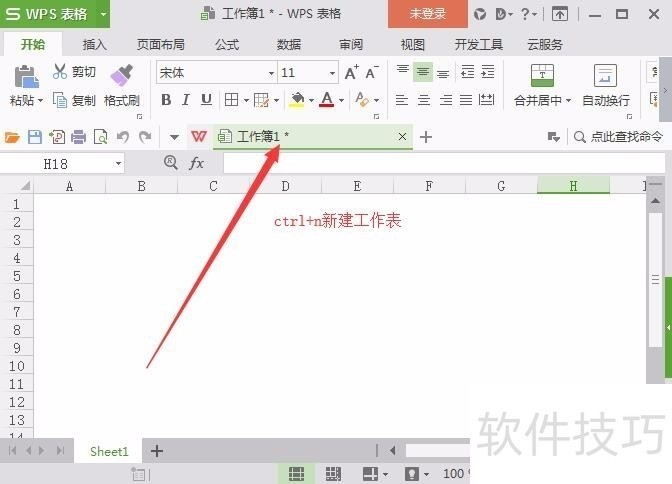This screenshot has width=672, height=484.
Task: Click the save floppy disk icon
Action: coord(35,137)
